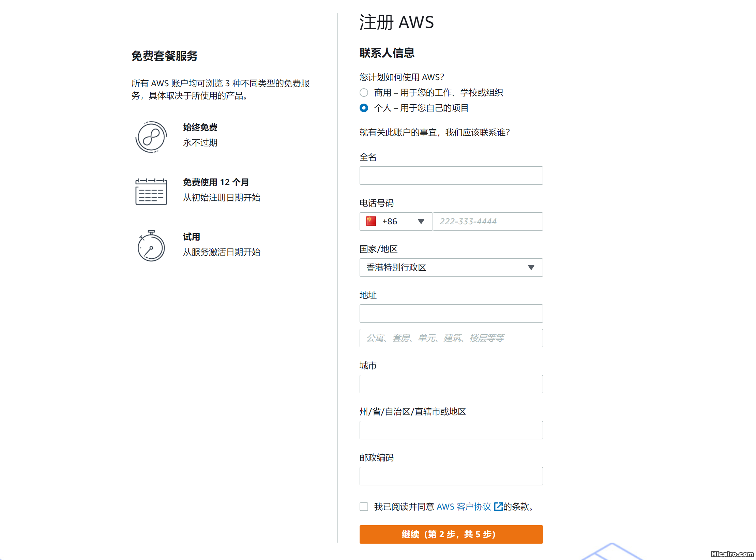Click the calendar icon beside 免费使用 12 个月

tap(151, 192)
